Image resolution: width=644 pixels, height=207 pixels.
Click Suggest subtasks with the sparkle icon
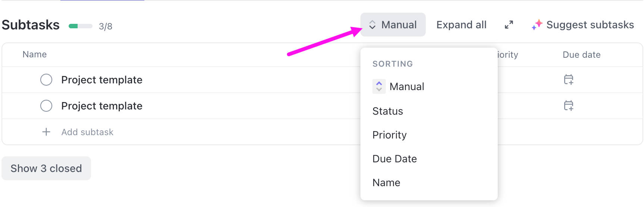(x=583, y=25)
